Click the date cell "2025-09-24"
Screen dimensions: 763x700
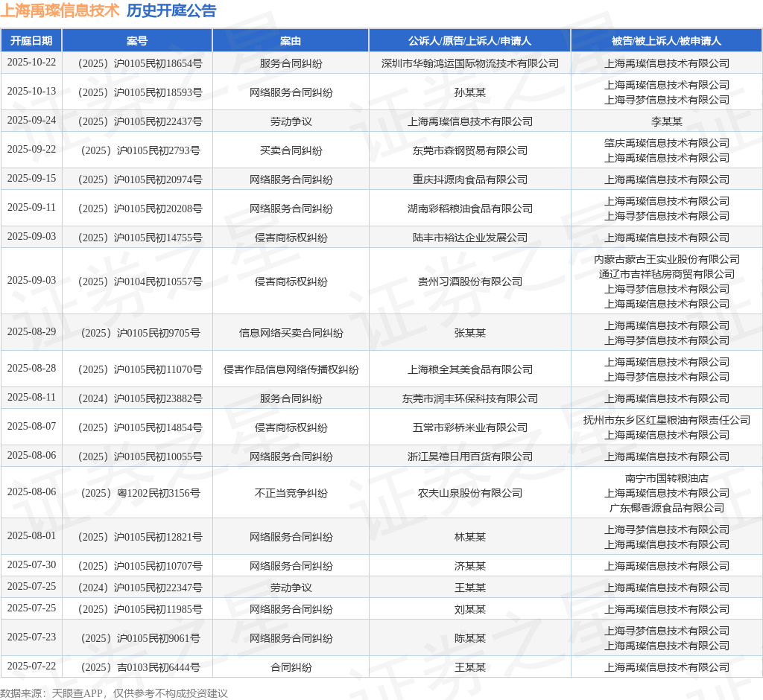tap(31, 121)
